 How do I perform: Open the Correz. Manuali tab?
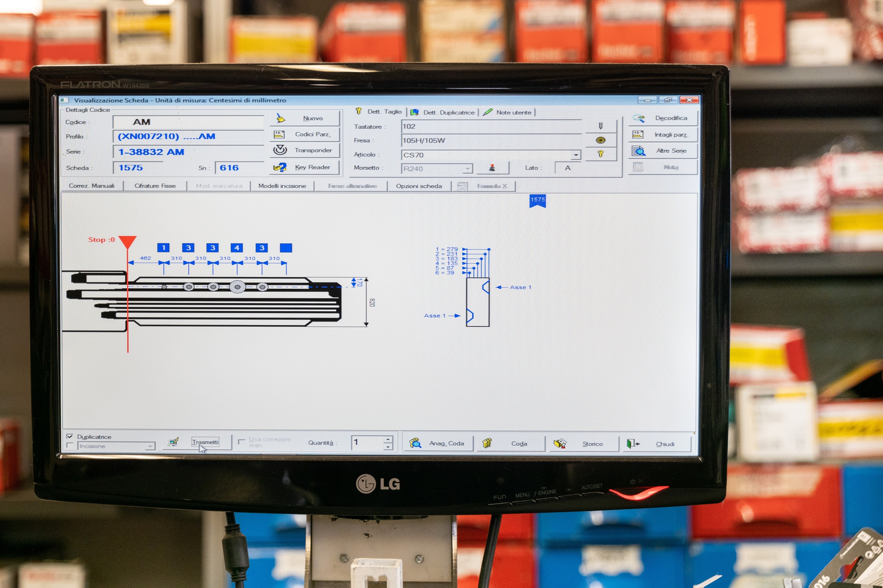[92, 186]
